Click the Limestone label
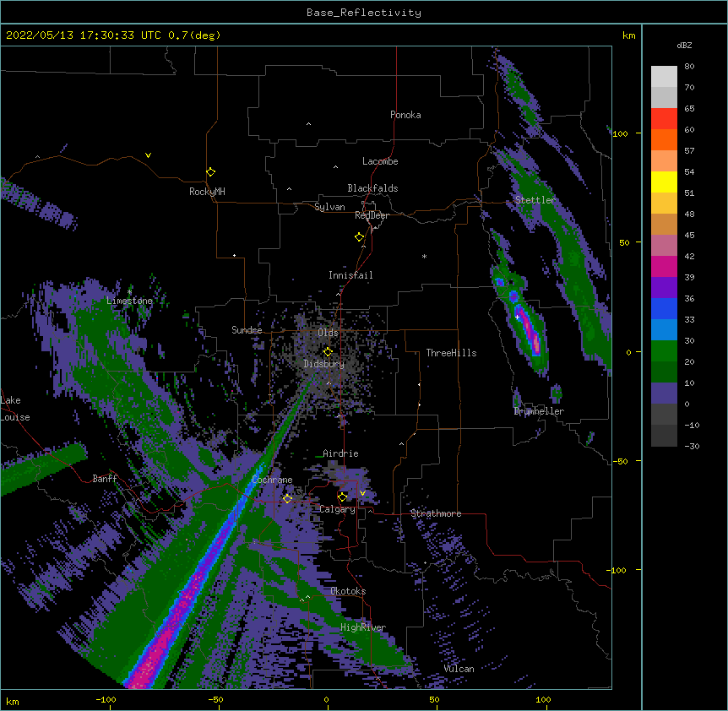 (129, 301)
